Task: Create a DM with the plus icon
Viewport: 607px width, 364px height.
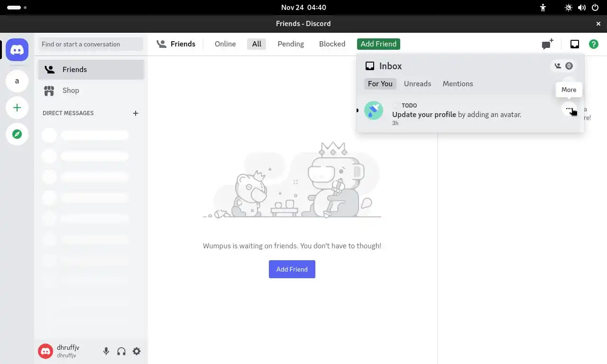Action: click(136, 113)
